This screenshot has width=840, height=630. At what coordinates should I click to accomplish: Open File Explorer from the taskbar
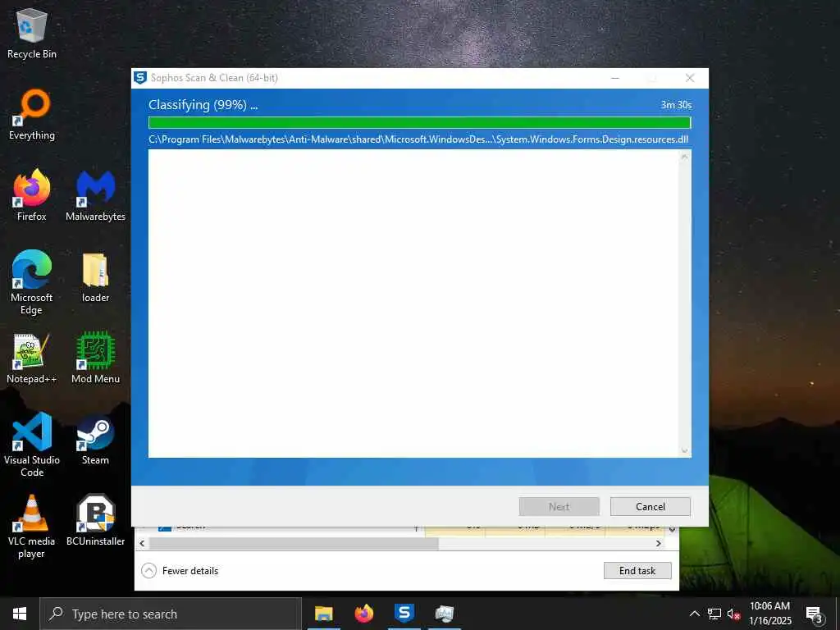pyautogui.click(x=323, y=614)
